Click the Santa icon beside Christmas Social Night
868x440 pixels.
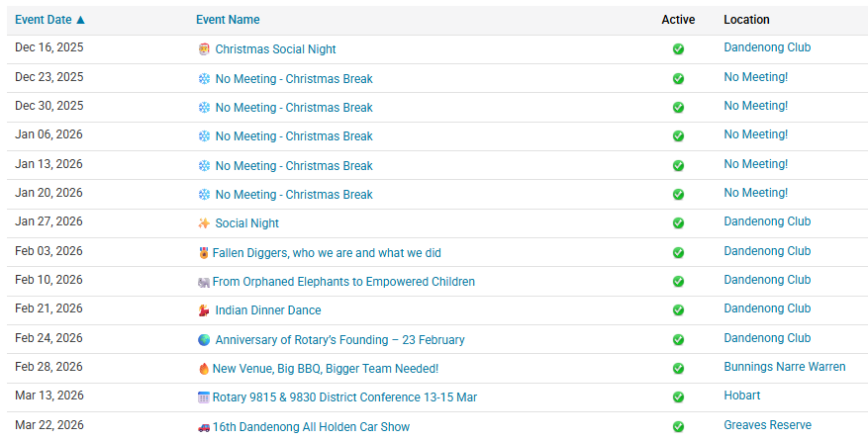click(x=204, y=49)
